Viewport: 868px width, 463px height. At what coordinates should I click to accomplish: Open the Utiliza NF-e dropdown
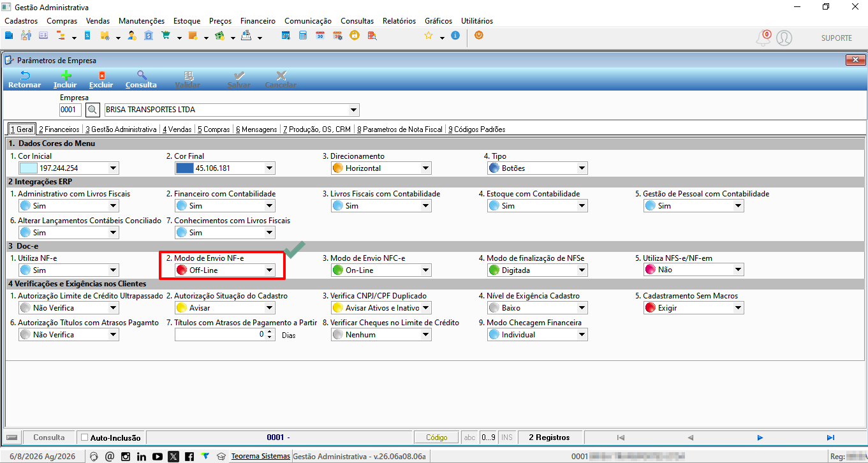tap(114, 270)
